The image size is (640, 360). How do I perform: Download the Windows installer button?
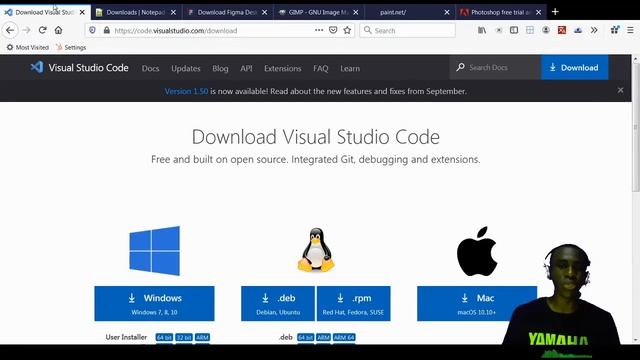tap(154, 303)
